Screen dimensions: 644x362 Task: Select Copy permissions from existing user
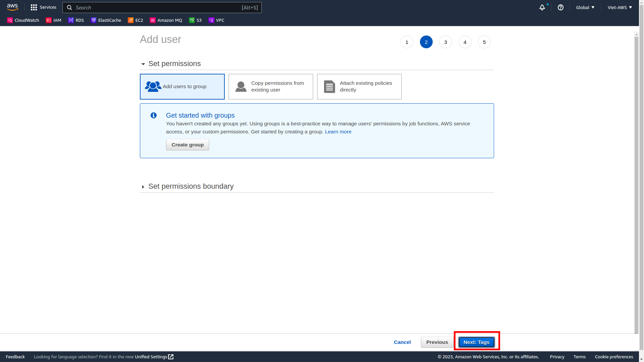point(271,86)
